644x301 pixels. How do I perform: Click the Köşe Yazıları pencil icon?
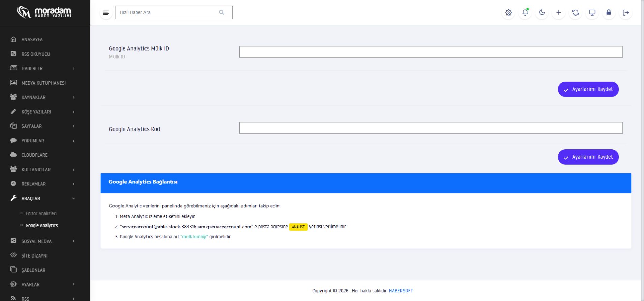(x=13, y=112)
